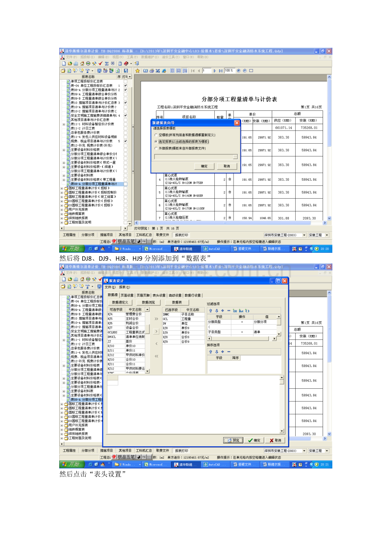Click the 数据源定义 button
Image resolution: width=392 pixels, height=555 pixels.
120,302
